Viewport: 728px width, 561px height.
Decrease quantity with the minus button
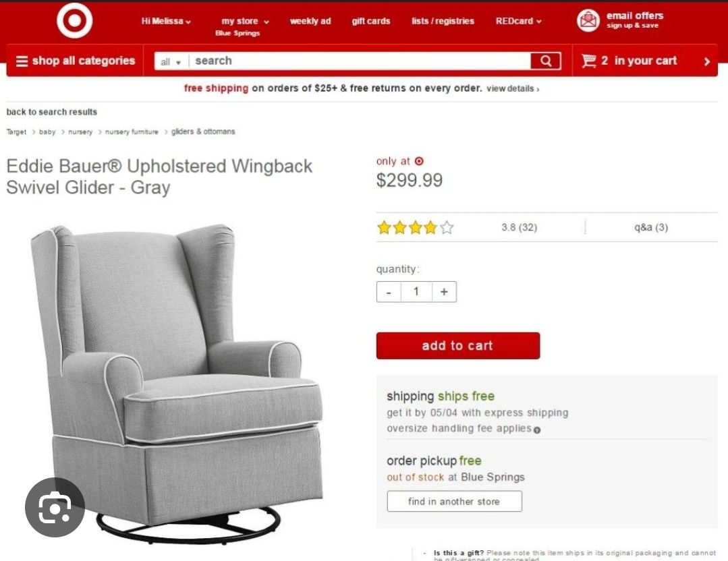(x=389, y=292)
